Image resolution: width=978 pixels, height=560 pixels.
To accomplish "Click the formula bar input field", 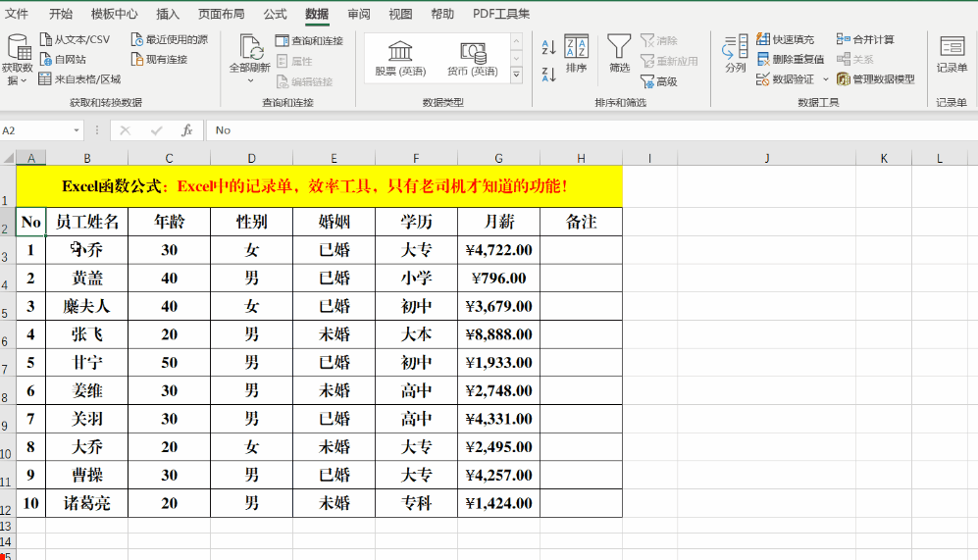I will pyautogui.click(x=592, y=130).
